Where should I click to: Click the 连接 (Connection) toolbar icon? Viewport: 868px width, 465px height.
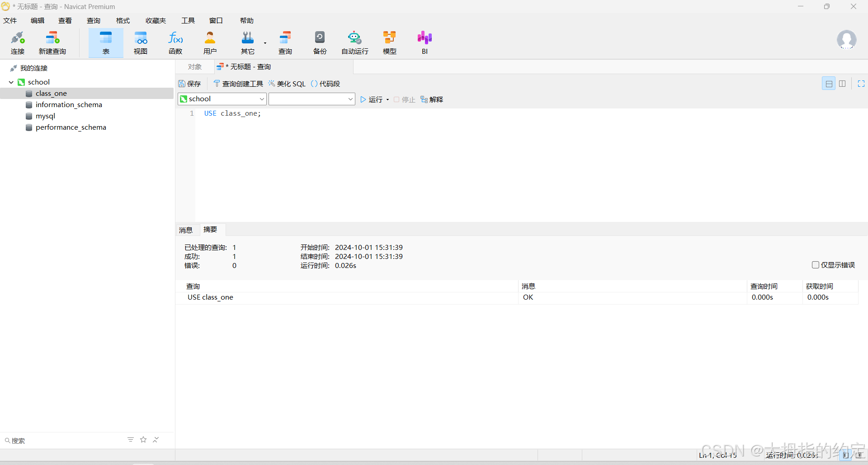click(18, 43)
